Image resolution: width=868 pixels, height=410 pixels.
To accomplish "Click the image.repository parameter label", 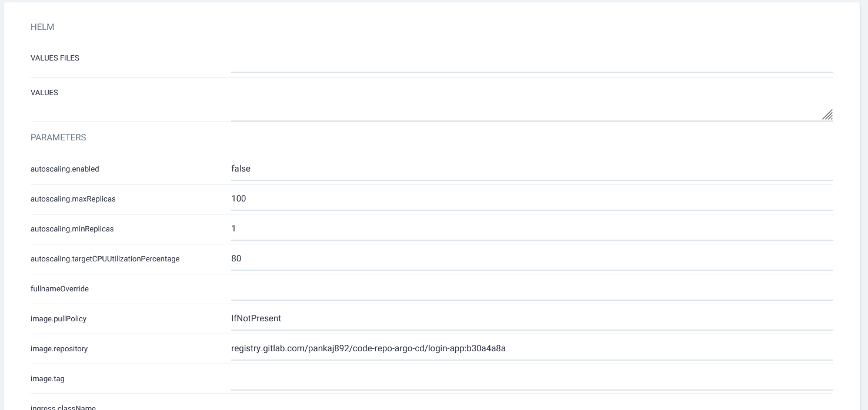I will 59,349.
